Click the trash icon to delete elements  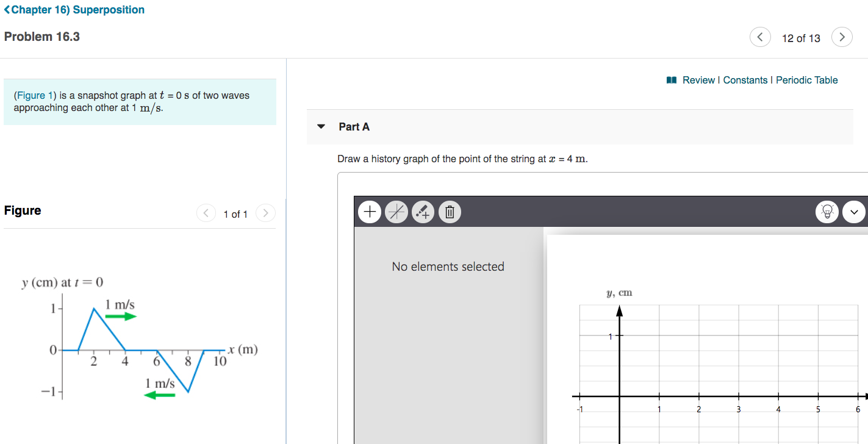point(450,212)
